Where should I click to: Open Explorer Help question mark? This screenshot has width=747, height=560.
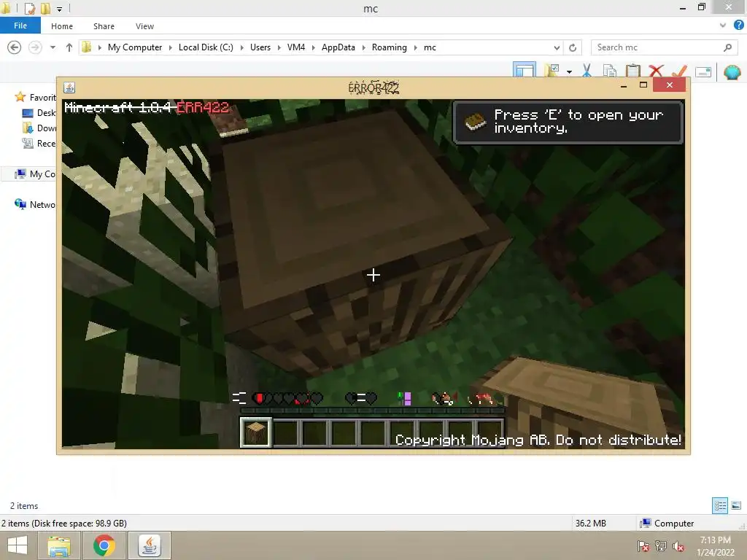click(x=738, y=26)
